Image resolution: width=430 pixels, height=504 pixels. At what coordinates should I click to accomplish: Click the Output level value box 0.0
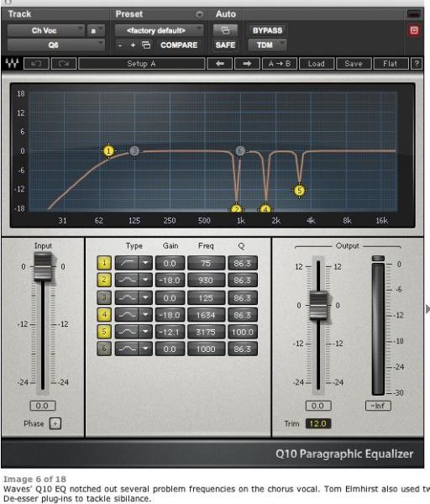[317, 406]
